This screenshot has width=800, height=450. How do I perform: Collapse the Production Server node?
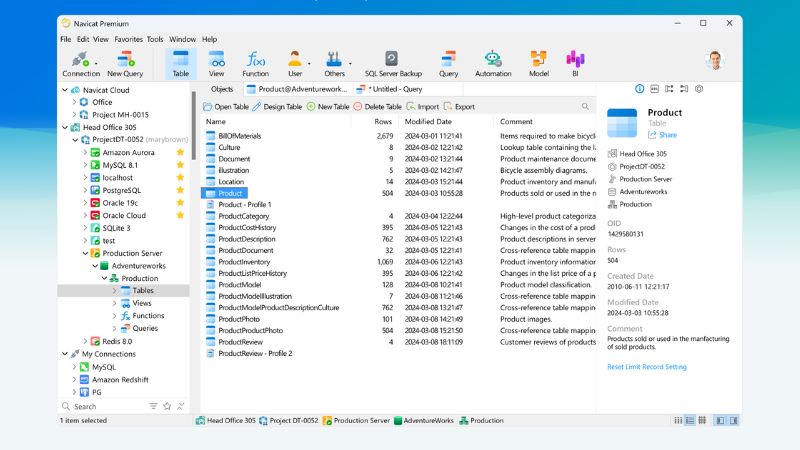(85, 253)
